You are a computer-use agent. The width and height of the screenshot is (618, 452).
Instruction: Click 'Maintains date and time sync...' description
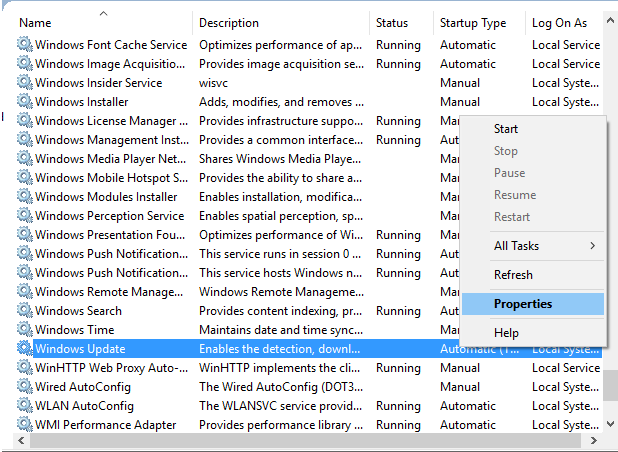tap(281, 330)
